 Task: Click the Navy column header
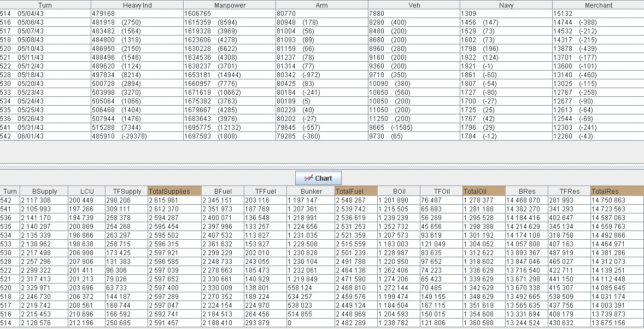coord(506,5)
